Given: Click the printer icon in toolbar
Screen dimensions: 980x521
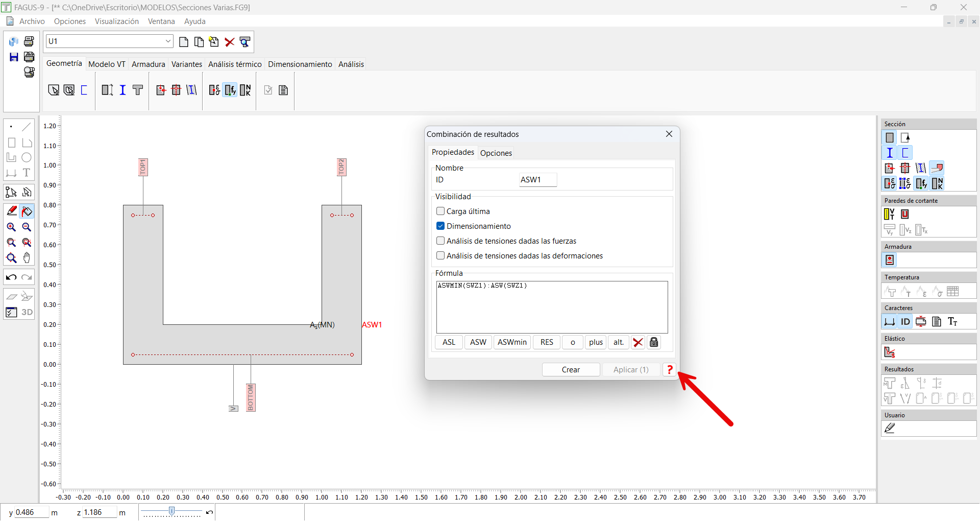Looking at the screenshot, I should pos(29,41).
